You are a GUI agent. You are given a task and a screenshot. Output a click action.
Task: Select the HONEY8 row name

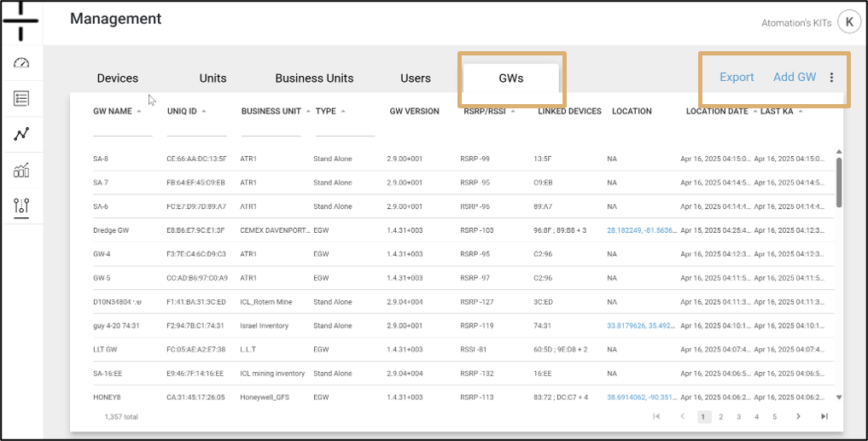tap(105, 397)
